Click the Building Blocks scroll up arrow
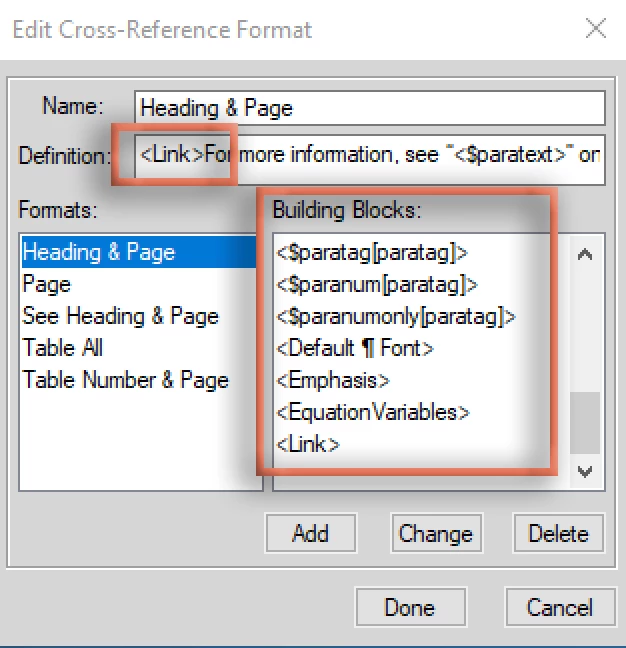Viewport: 626px width, 648px height. tap(585, 254)
